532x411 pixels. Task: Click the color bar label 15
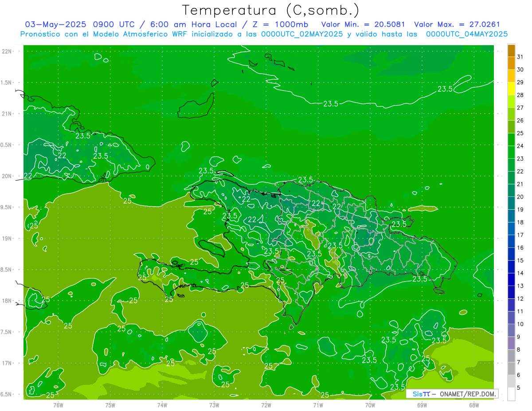(520, 261)
